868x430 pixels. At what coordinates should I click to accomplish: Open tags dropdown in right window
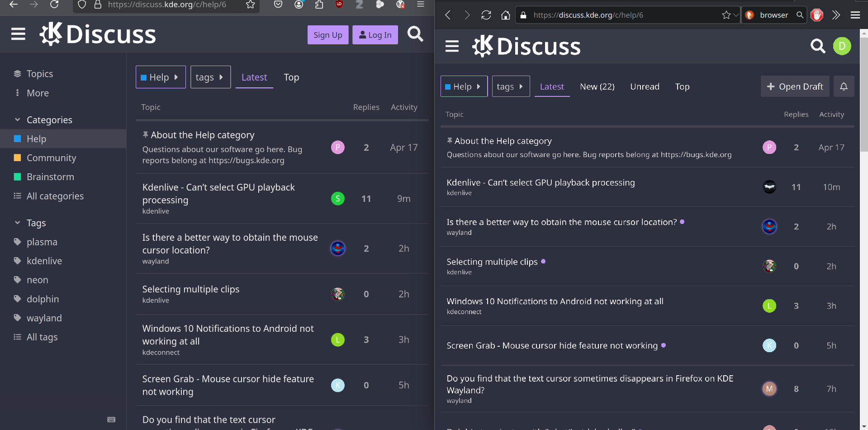click(x=511, y=86)
